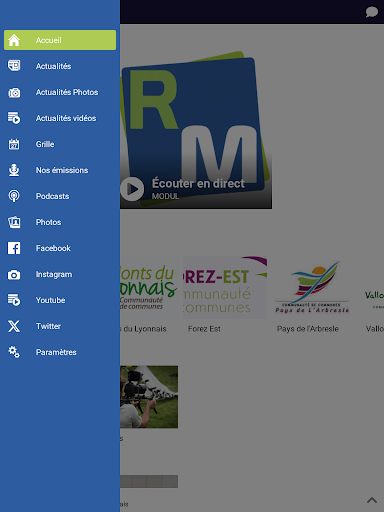Image resolution: width=384 pixels, height=512 pixels.
Task: Open Actualités menu entry
Action: coord(60,66)
